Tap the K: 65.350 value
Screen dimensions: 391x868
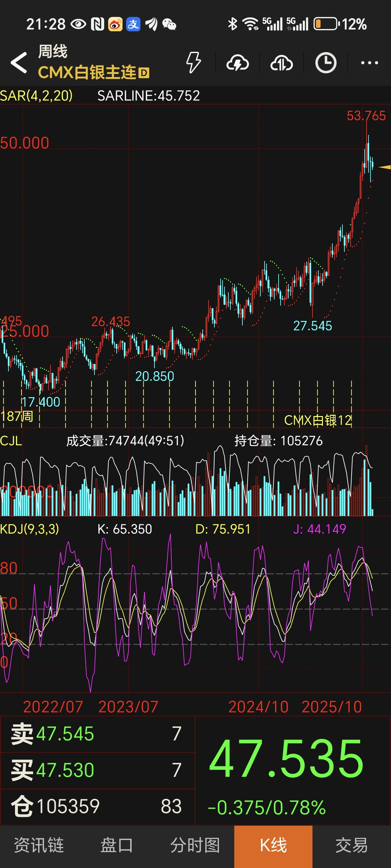[x=125, y=529]
